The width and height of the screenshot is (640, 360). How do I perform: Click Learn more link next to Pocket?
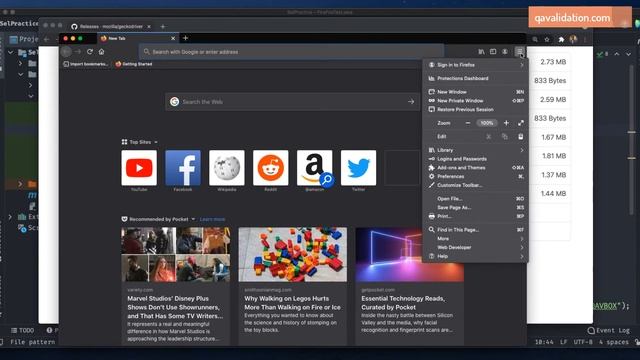(x=212, y=219)
